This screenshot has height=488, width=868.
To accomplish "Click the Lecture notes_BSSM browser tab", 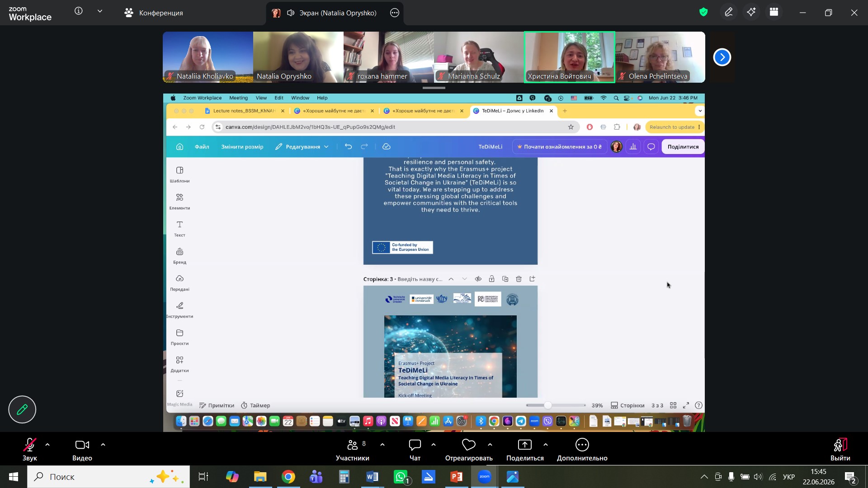I will click(x=245, y=111).
